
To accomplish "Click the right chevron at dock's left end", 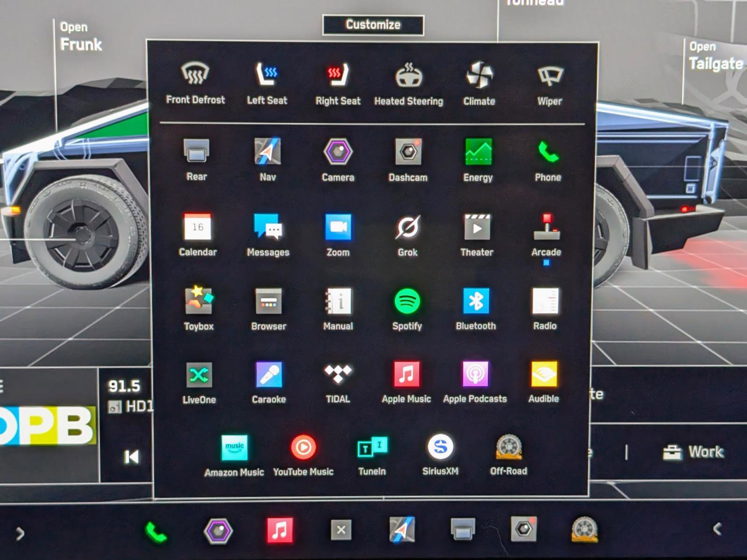I will (x=20, y=533).
